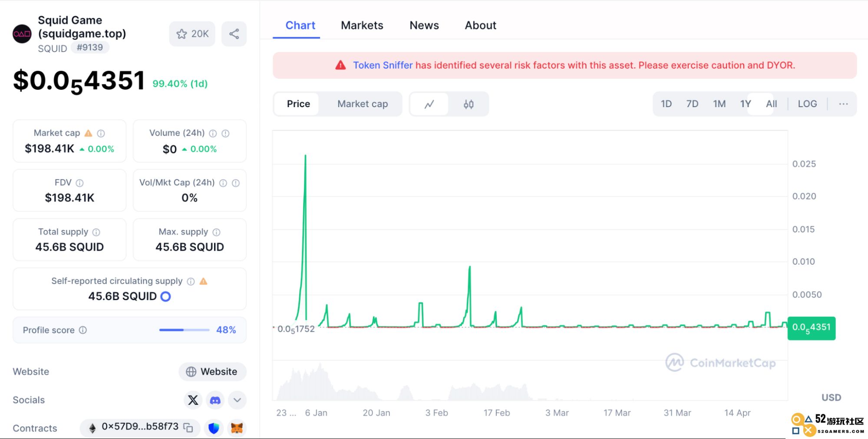Open the News tab

click(x=424, y=26)
